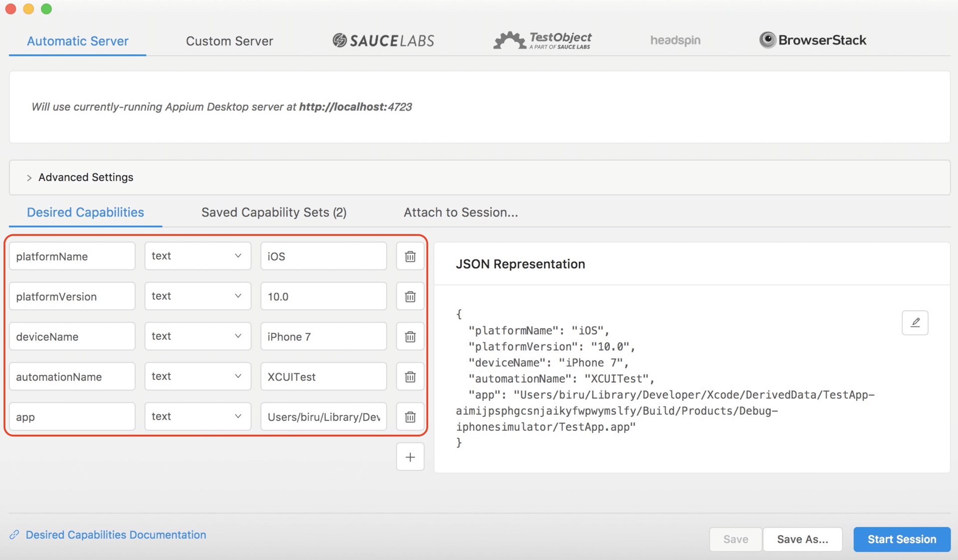Add a new capability with plus icon
958x560 pixels.
pyautogui.click(x=410, y=457)
